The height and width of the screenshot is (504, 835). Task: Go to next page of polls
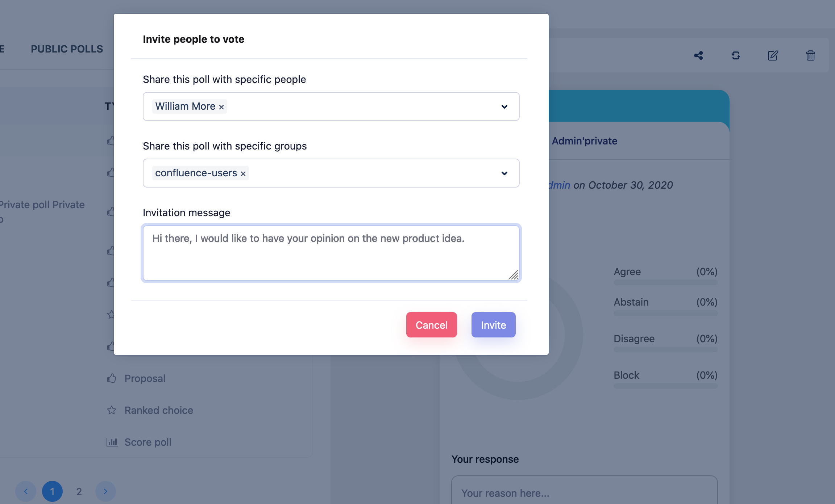[x=105, y=491]
